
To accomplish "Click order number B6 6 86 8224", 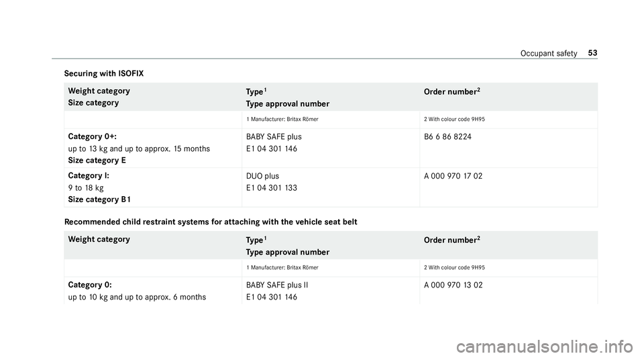I will point(447,136).
